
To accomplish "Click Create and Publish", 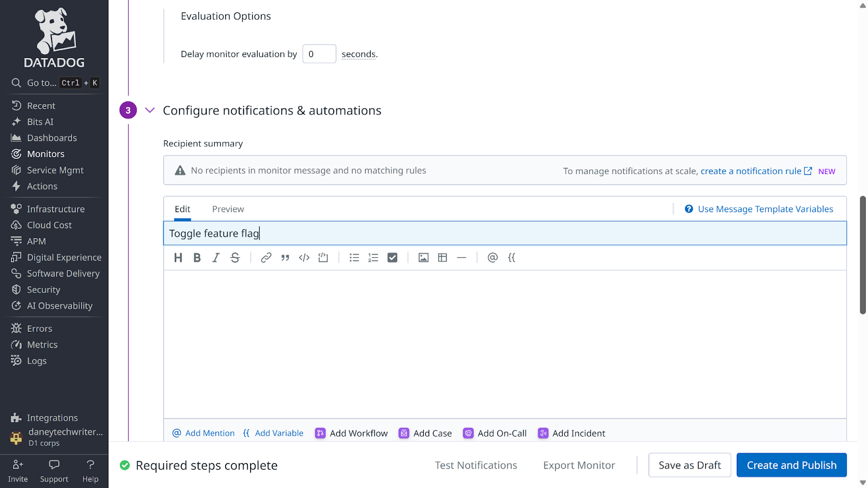I will point(792,465).
